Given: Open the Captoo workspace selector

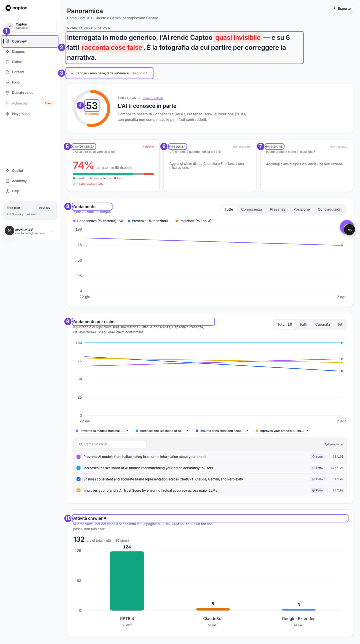Looking at the screenshot, I should [x=30, y=26].
